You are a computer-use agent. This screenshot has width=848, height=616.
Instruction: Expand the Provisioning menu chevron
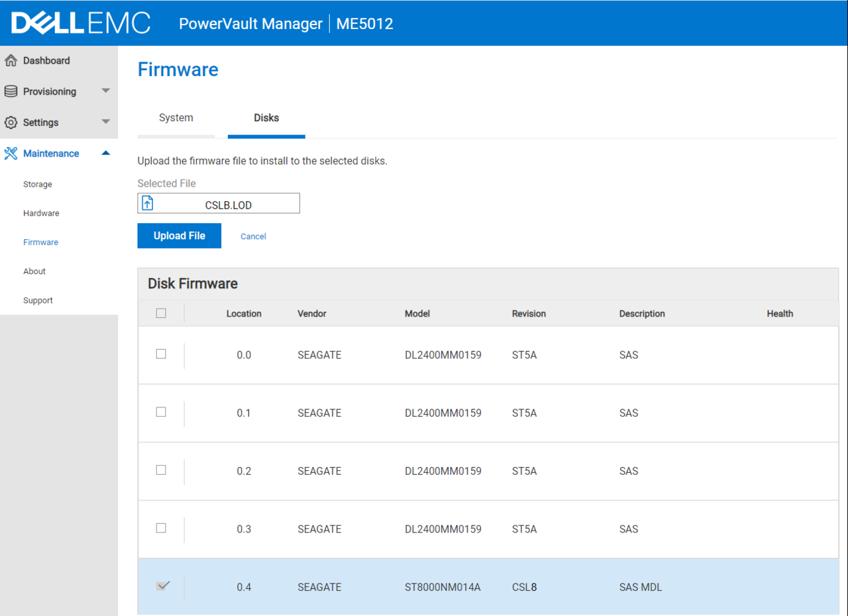(x=105, y=91)
